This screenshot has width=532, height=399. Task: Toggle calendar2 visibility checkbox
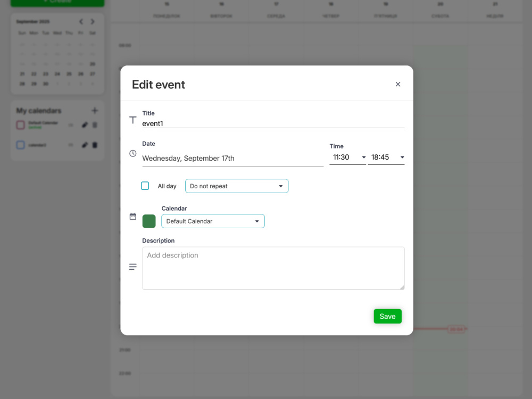coord(20,145)
